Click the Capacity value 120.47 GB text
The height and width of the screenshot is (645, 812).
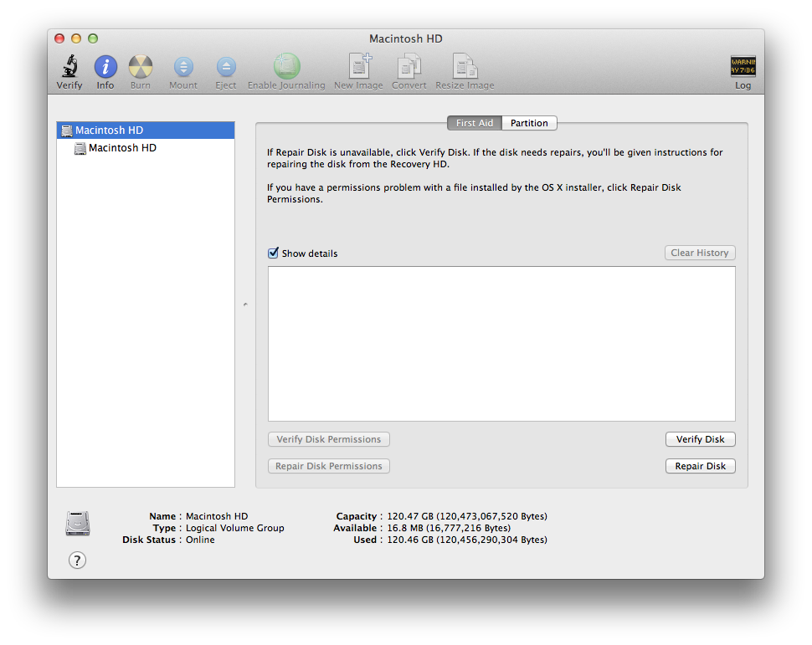point(467,516)
